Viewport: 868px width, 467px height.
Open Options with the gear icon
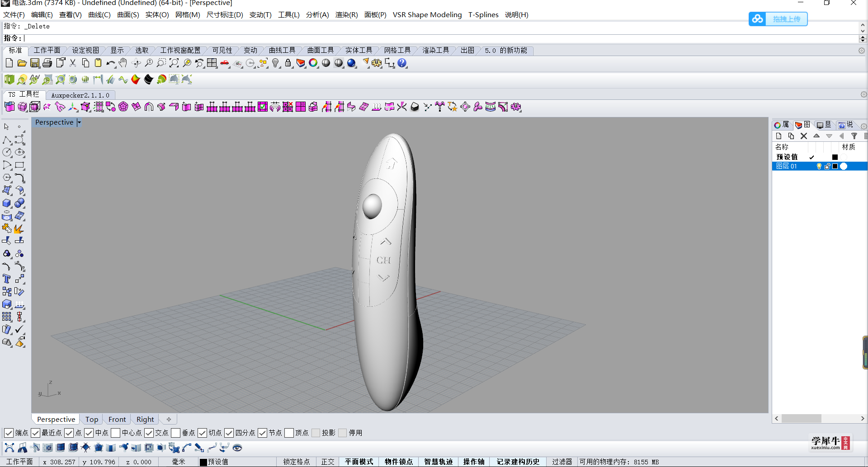pyautogui.click(x=377, y=63)
